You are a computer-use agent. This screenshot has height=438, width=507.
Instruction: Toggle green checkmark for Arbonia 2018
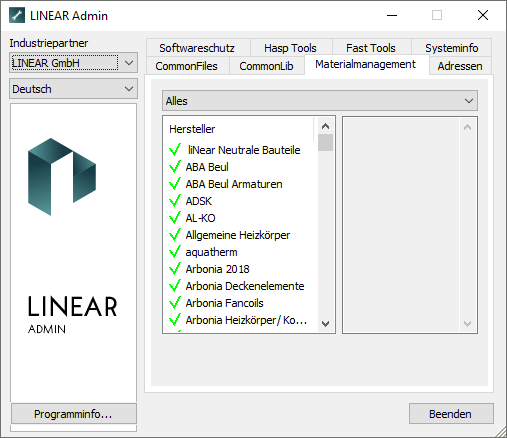pyautogui.click(x=175, y=269)
